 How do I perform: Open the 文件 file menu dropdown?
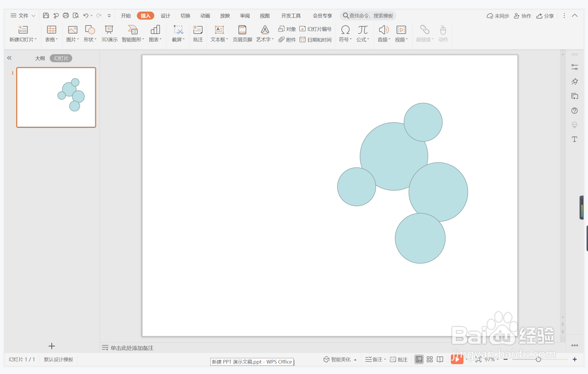tap(23, 16)
